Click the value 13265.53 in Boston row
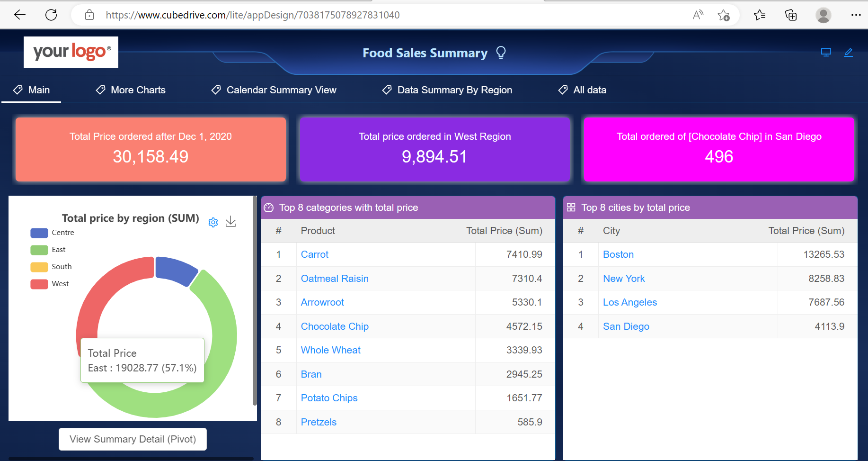Image resolution: width=868 pixels, height=461 pixels. pos(824,254)
